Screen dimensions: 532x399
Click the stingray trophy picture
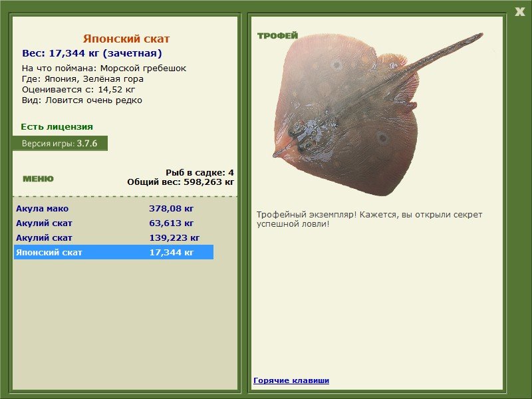click(377, 114)
